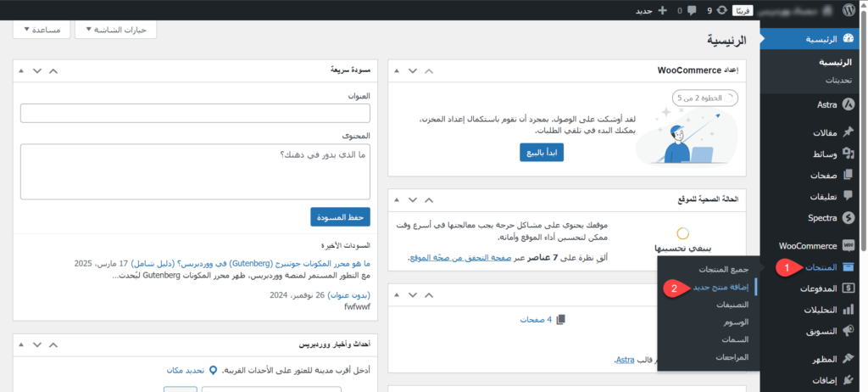This screenshot has height=392, width=868.
Task: Select المراجعات in products flyout
Action: (x=732, y=357)
